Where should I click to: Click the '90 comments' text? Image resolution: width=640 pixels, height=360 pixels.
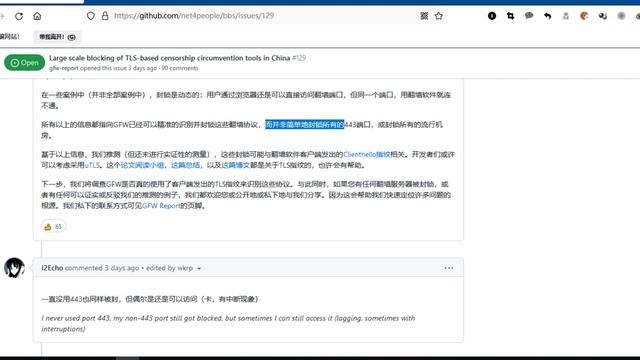pos(180,68)
